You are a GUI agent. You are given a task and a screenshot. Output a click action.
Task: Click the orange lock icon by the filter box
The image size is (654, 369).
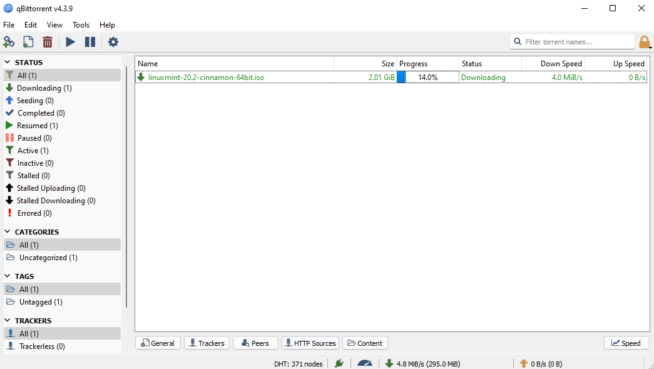click(644, 42)
